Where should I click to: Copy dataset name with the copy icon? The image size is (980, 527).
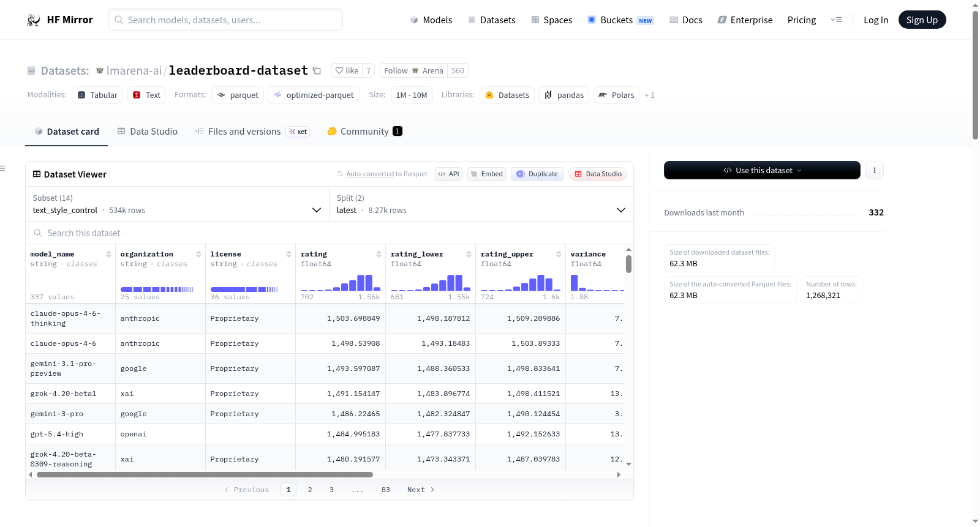[317, 70]
